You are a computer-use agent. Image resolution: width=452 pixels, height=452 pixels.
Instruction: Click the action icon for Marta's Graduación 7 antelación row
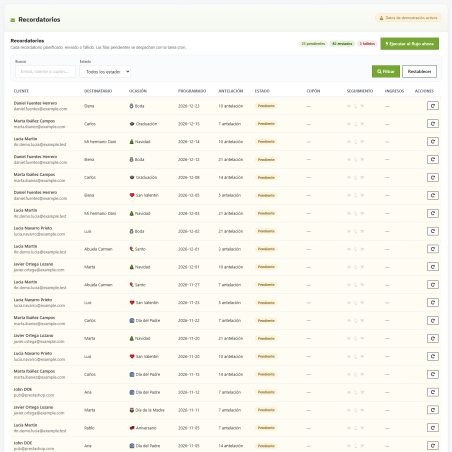click(x=433, y=124)
